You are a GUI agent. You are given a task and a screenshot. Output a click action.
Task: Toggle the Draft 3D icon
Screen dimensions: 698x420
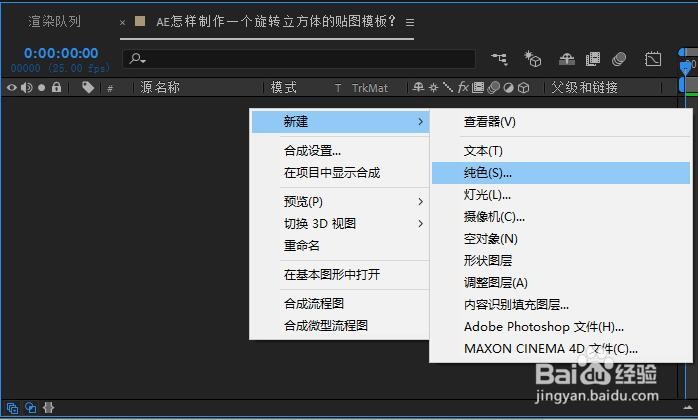[532, 59]
